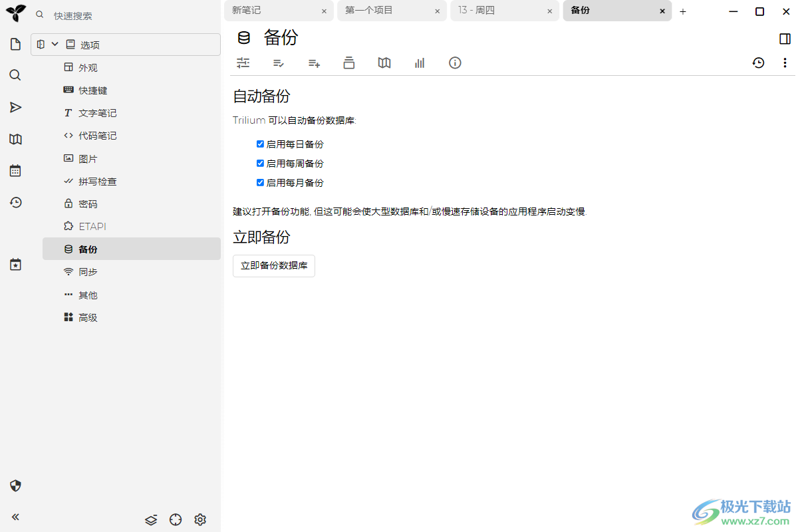Close the 13 - 周四 tab
The height and width of the screenshot is (532, 798).
[550, 11]
